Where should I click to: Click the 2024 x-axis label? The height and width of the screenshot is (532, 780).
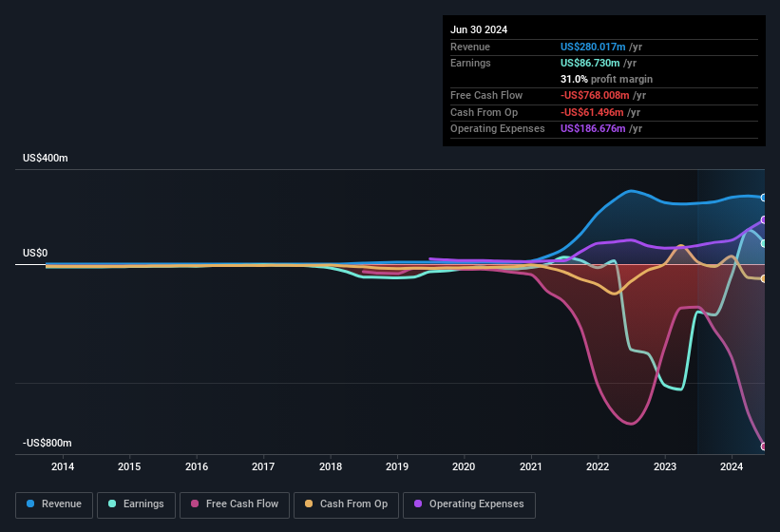[x=732, y=466]
